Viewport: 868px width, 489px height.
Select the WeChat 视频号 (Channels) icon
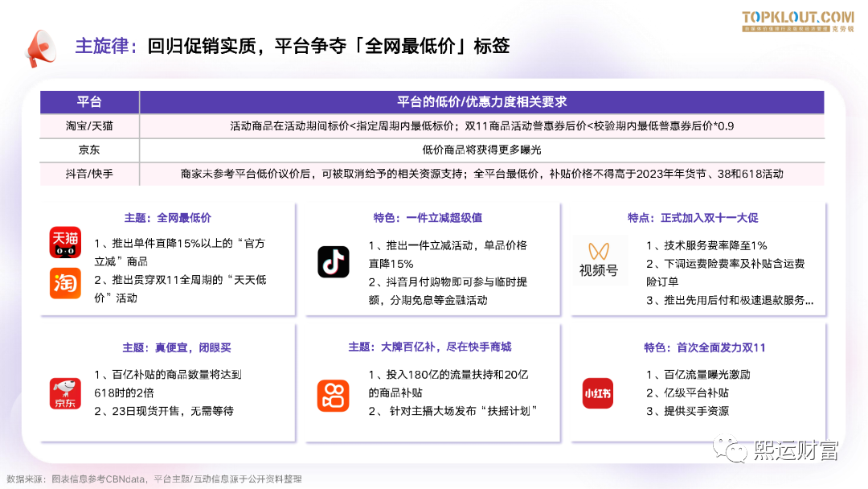click(600, 258)
